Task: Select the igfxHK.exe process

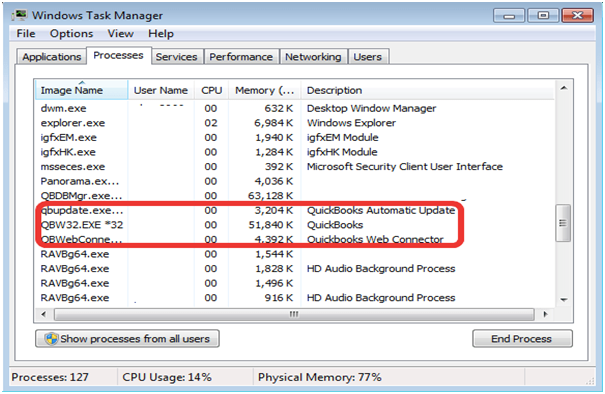Action: (295, 152)
